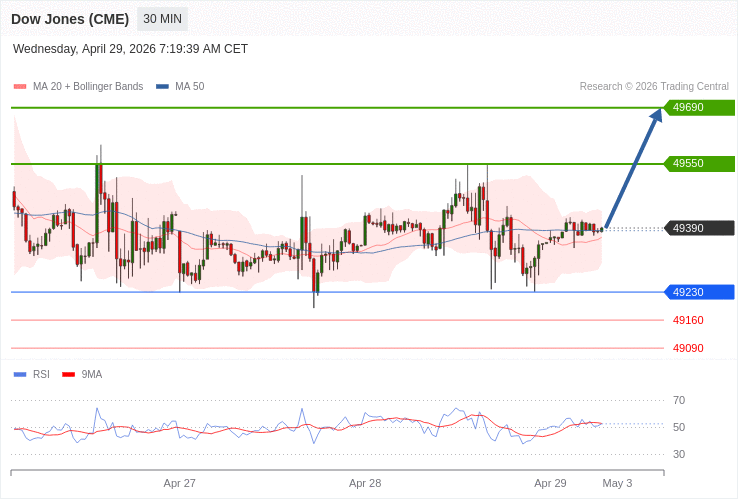The height and width of the screenshot is (500, 738).
Task: Click the 30 MIN timeframe badge
Action: [x=162, y=19]
